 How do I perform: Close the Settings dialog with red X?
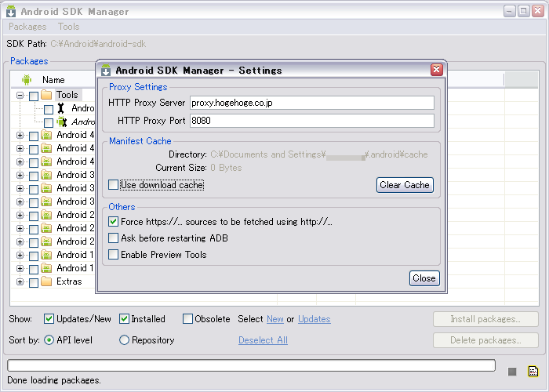coord(436,70)
